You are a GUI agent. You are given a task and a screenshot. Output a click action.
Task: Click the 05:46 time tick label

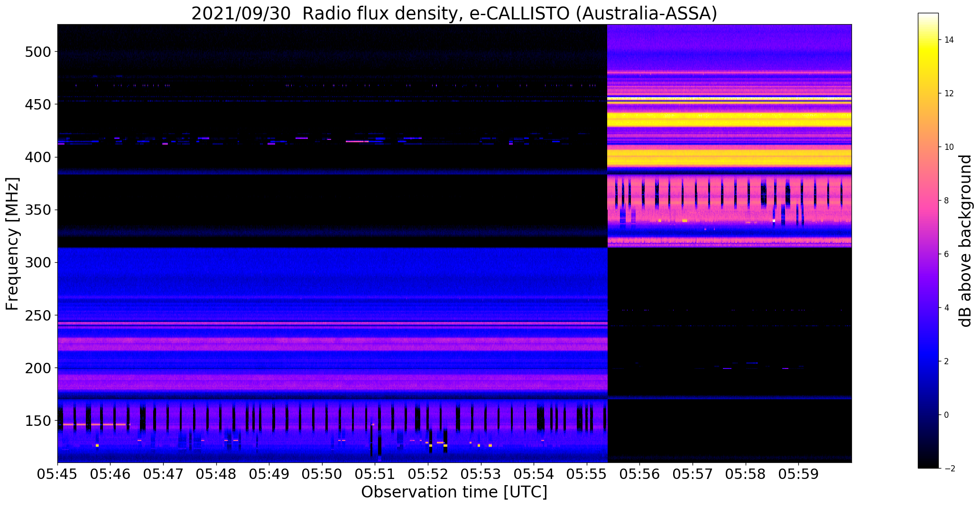pos(111,474)
